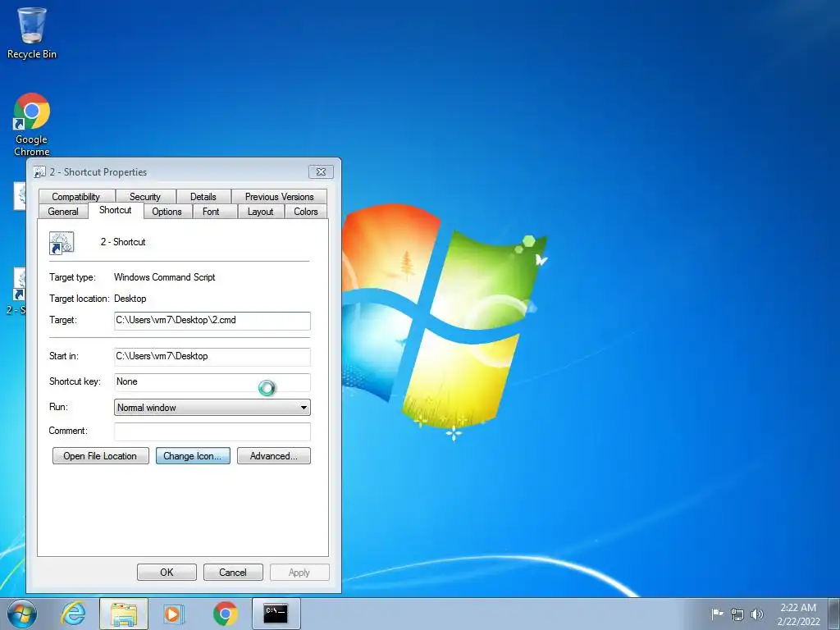Switch to the Colors tab
This screenshot has height=630, width=840.
pos(306,212)
